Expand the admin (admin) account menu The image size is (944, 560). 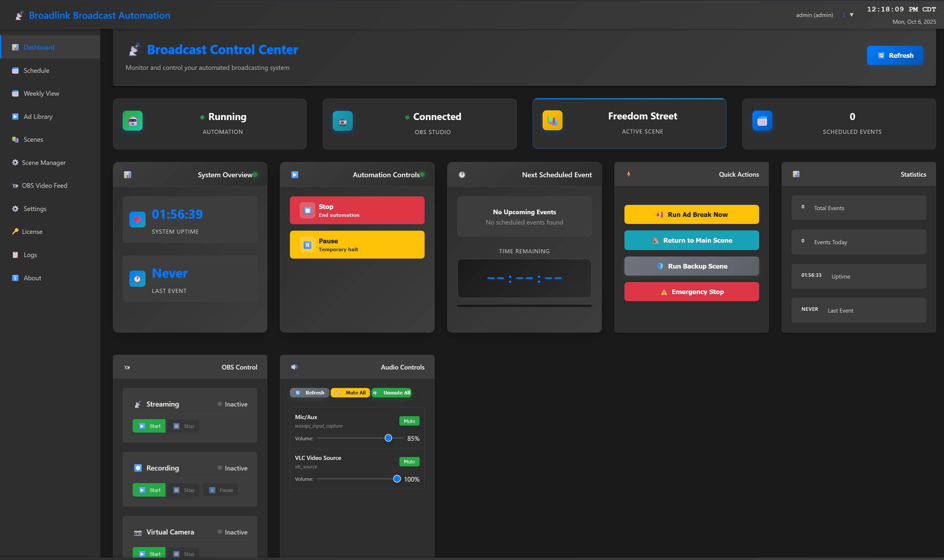pyautogui.click(x=814, y=15)
